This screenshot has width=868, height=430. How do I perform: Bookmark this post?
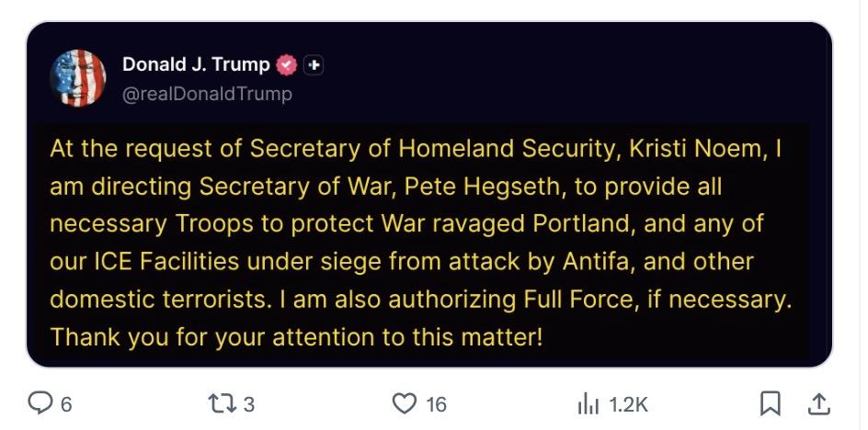click(771, 403)
